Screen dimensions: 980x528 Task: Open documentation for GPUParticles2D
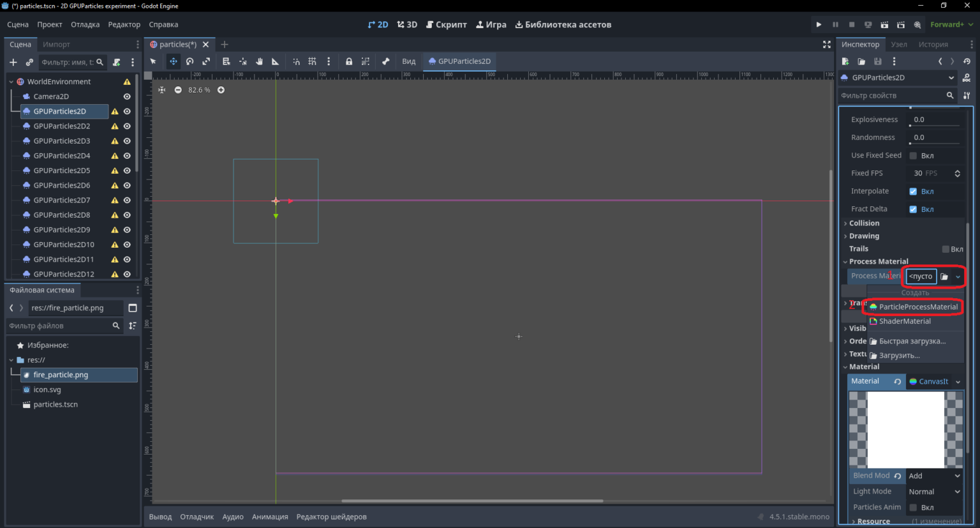(967, 78)
